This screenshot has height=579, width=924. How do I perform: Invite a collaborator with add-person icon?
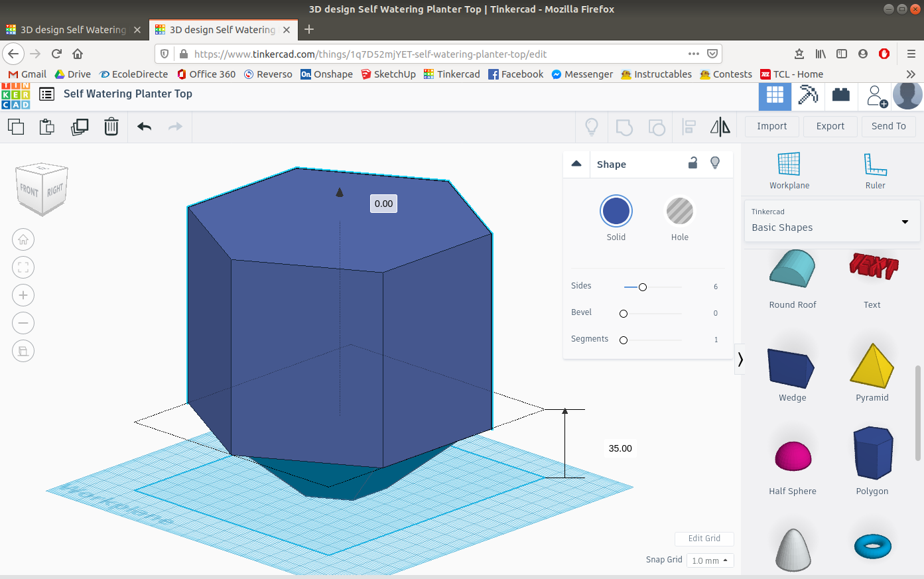point(877,96)
